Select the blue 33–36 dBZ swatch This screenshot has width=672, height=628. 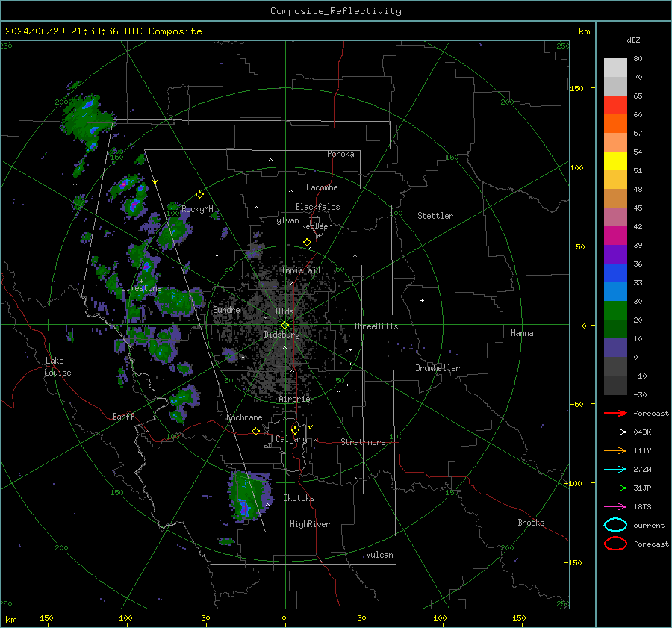point(615,273)
